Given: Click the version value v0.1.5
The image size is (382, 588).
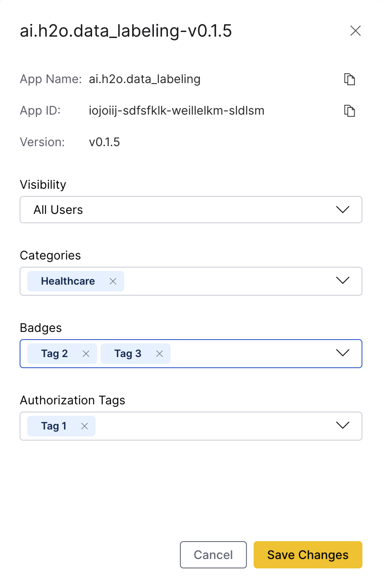Looking at the screenshot, I should (x=104, y=142).
